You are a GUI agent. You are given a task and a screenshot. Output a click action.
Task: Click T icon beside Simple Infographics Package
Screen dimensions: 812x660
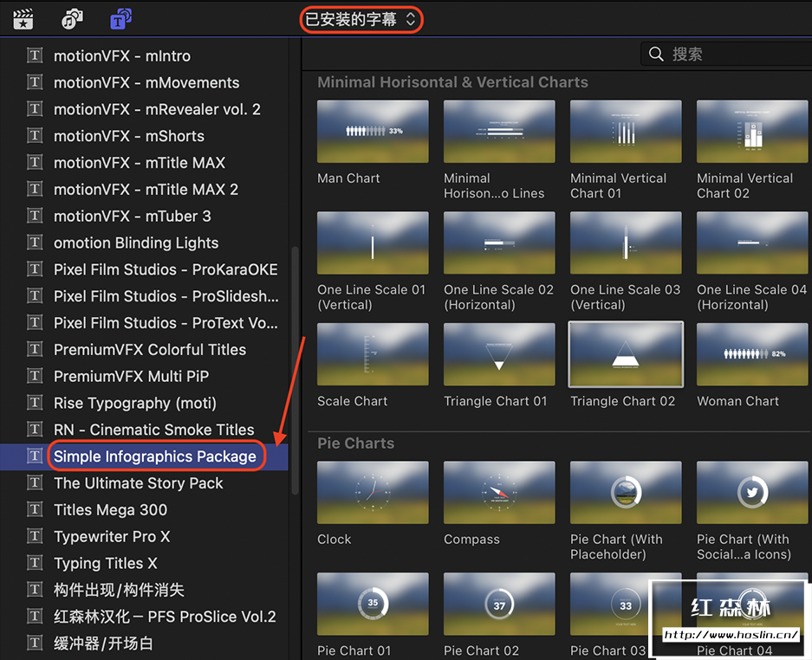click(35, 456)
